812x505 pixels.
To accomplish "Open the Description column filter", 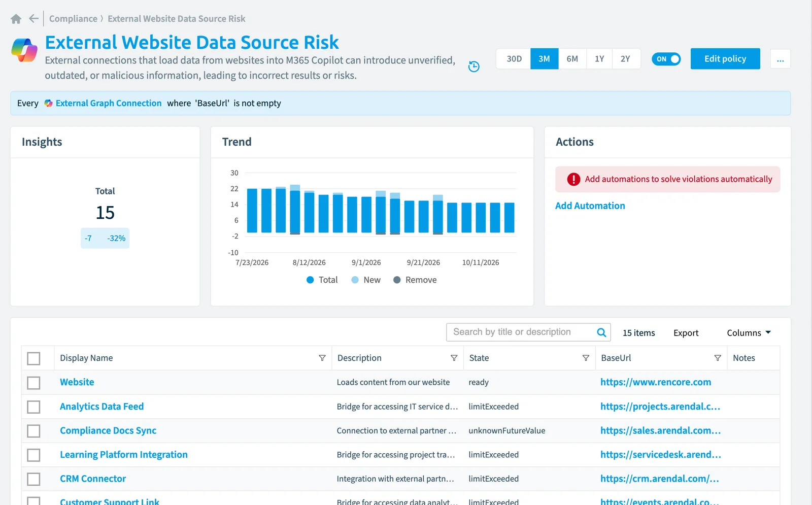I will [454, 358].
